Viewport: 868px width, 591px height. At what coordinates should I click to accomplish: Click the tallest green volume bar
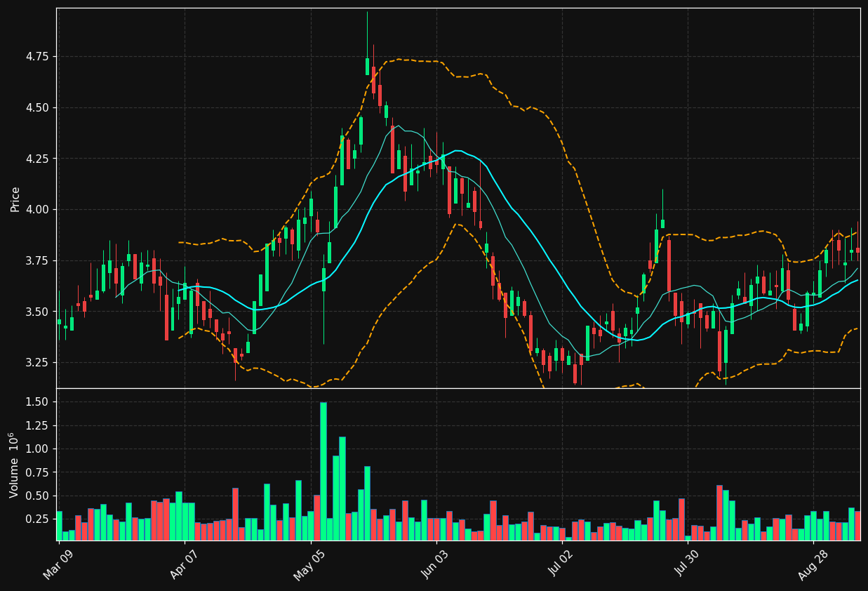coord(323,471)
